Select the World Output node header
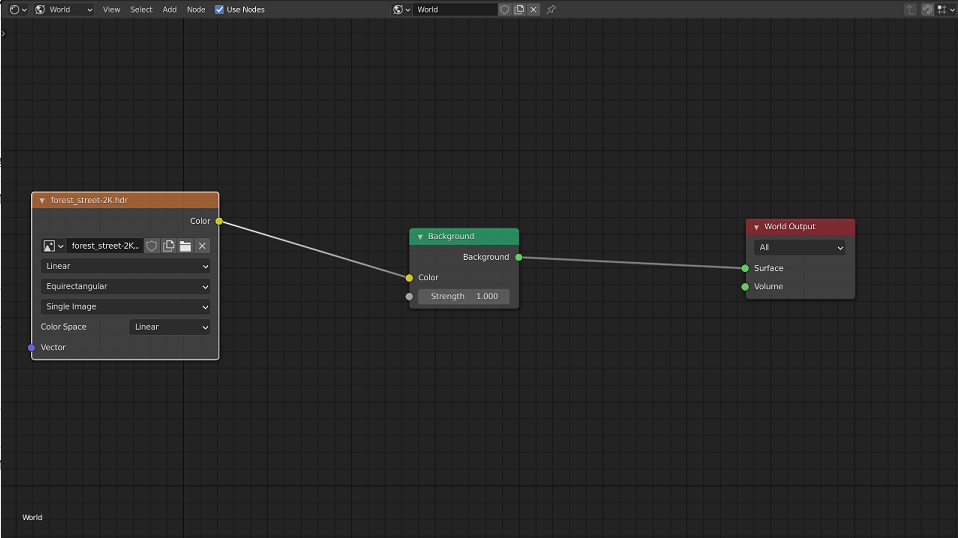 [x=800, y=227]
